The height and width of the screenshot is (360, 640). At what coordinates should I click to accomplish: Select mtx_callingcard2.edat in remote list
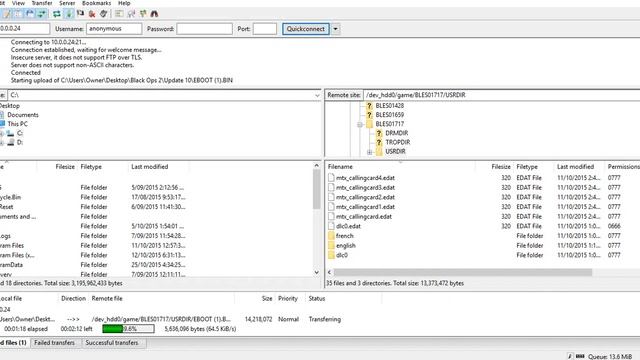point(365,197)
